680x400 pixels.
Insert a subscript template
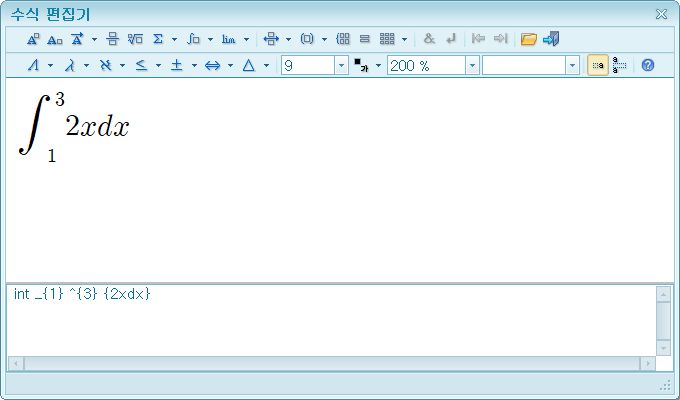55,39
